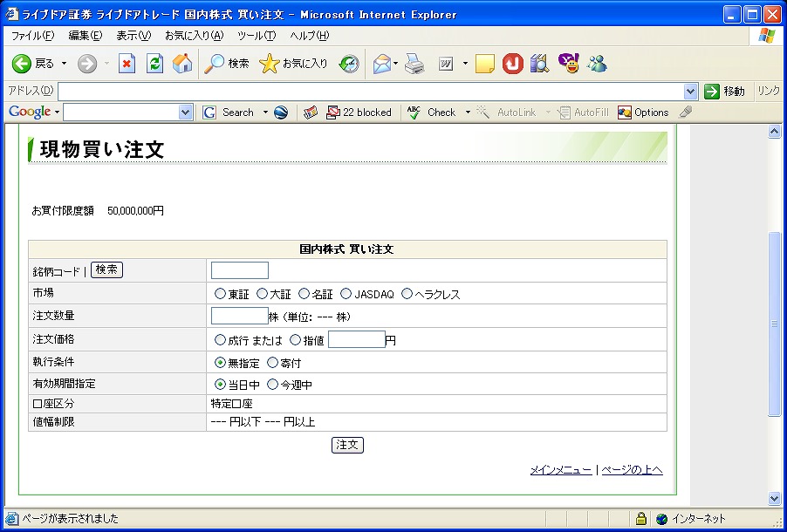Select 寄付 execution condition
Viewport: 787px width, 532px height.
tap(272, 362)
